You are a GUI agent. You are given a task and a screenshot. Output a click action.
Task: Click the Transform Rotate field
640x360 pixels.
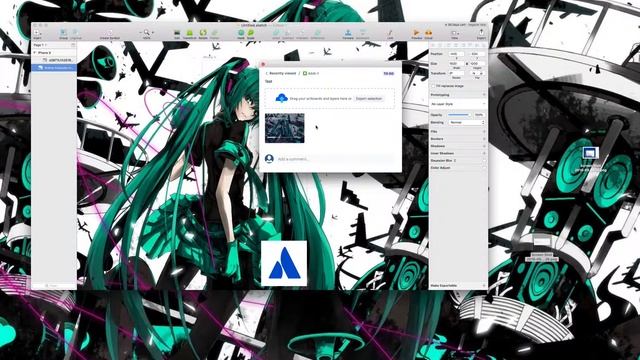pyautogui.click(x=456, y=73)
